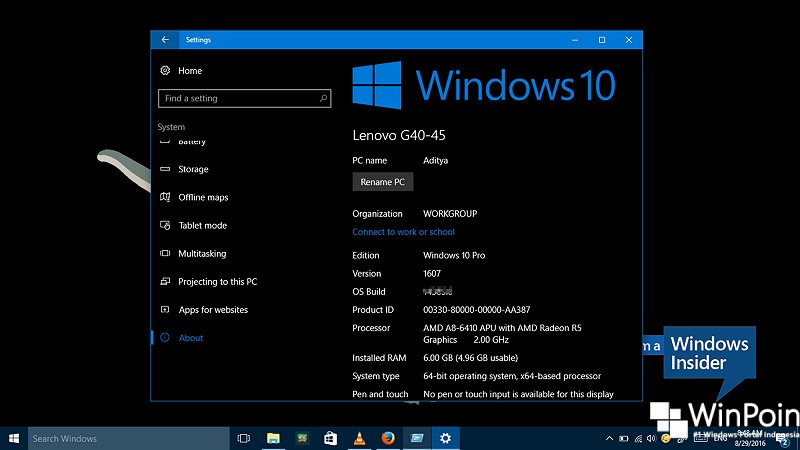Click the 6.00 GB installed RAM value

pyautogui.click(x=470, y=358)
